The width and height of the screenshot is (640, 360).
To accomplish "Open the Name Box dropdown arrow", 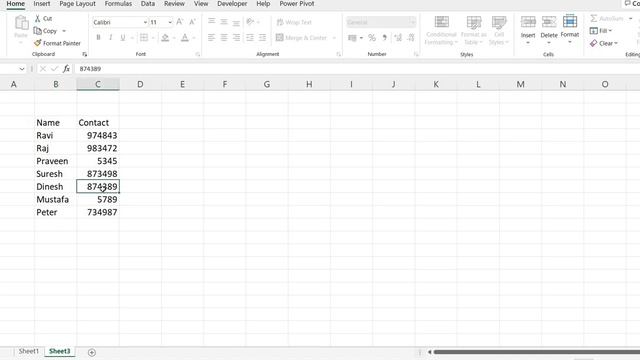I will tap(22, 69).
